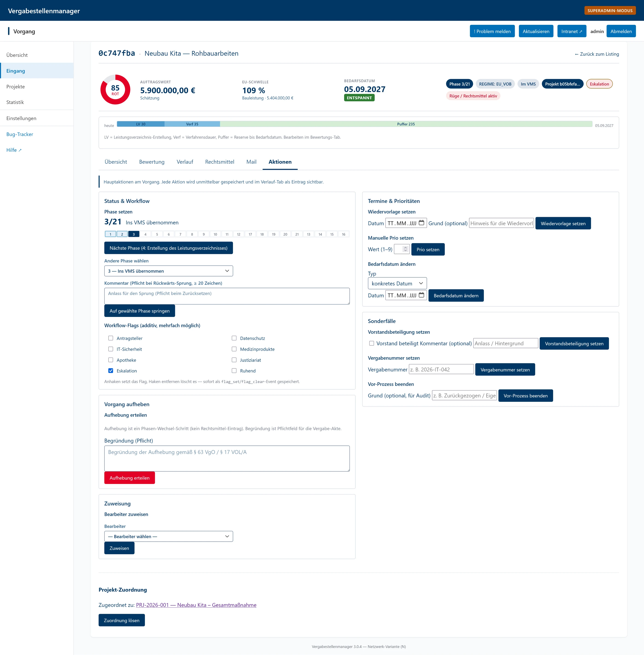Click Auf gewählte Phase springen
Image resolution: width=644 pixels, height=655 pixels.
pyautogui.click(x=140, y=311)
